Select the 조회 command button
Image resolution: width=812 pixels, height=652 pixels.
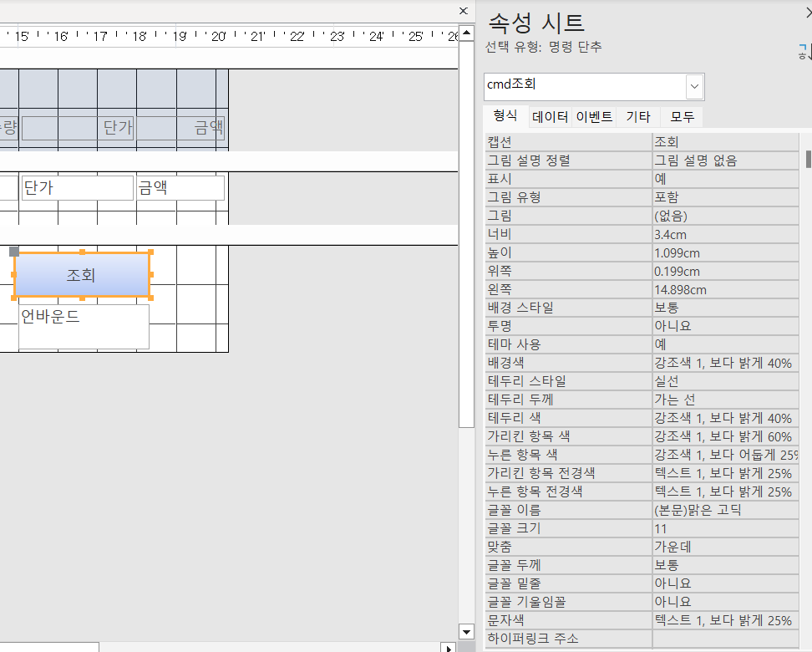tap(82, 275)
